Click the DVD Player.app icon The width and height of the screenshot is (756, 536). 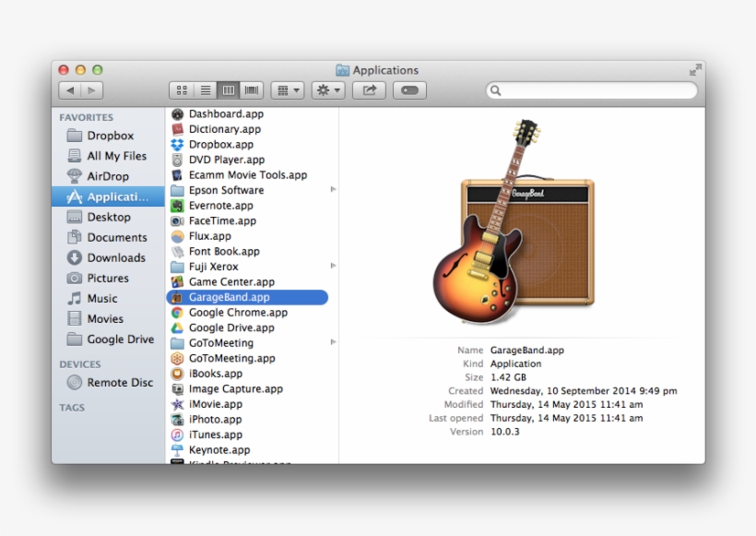coord(177,160)
